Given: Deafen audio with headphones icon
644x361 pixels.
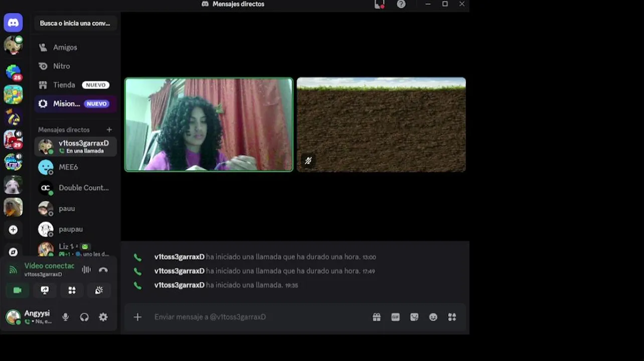Looking at the screenshot, I should 84,317.
